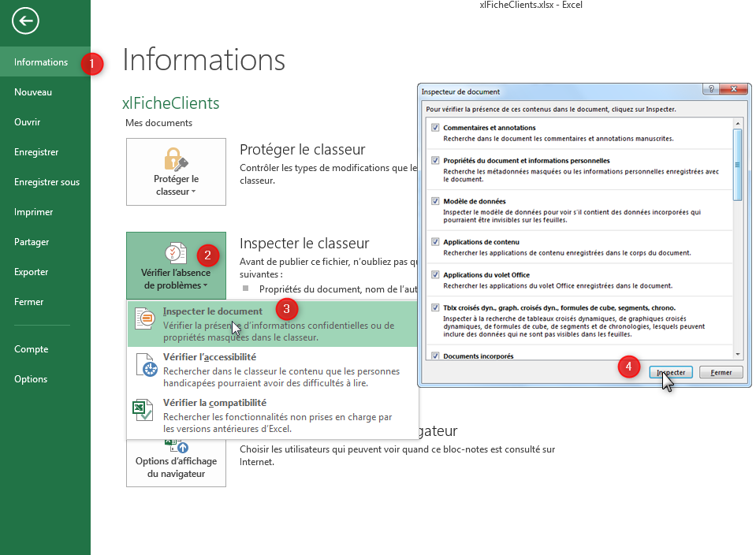The width and height of the screenshot is (756, 555).
Task: Click the Inspecter le document icon
Action: (x=144, y=318)
